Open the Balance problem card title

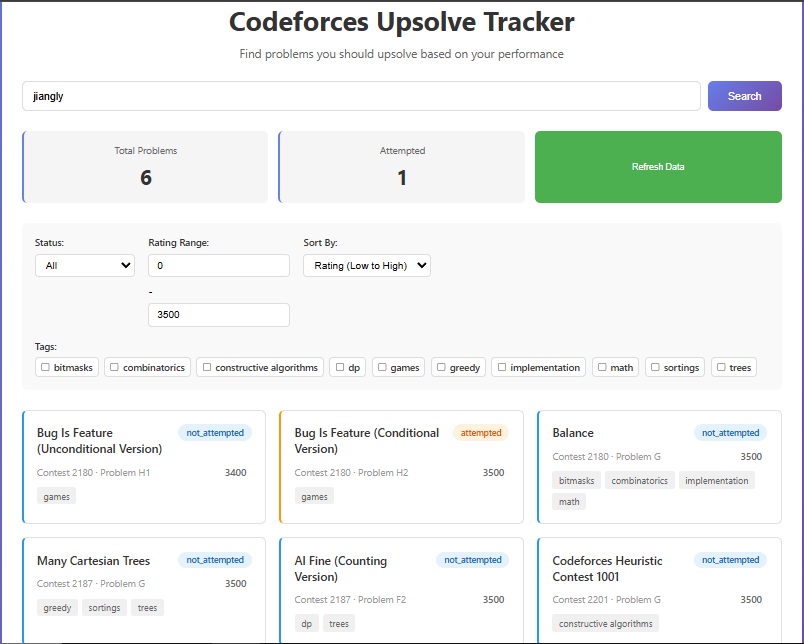click(x=573, y=433)
